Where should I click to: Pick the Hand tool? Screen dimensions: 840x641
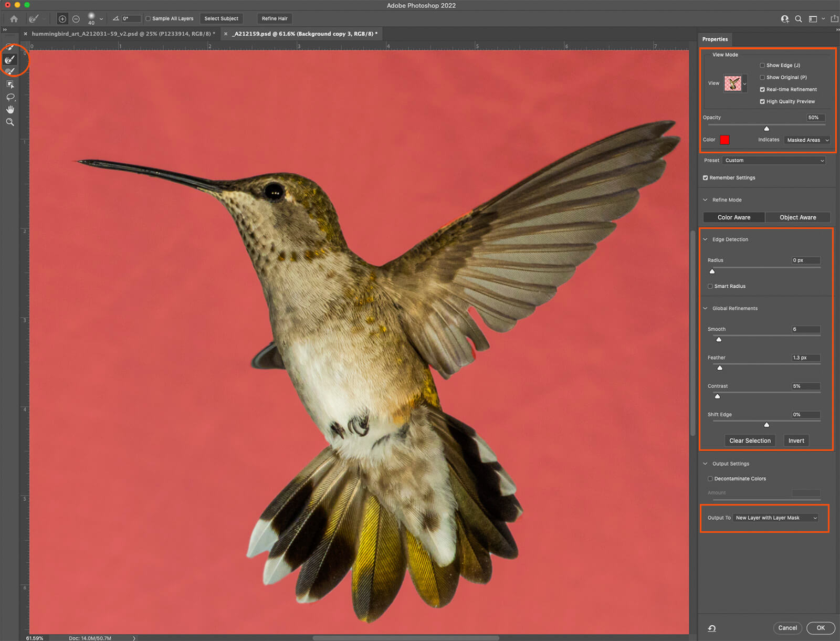10,109
